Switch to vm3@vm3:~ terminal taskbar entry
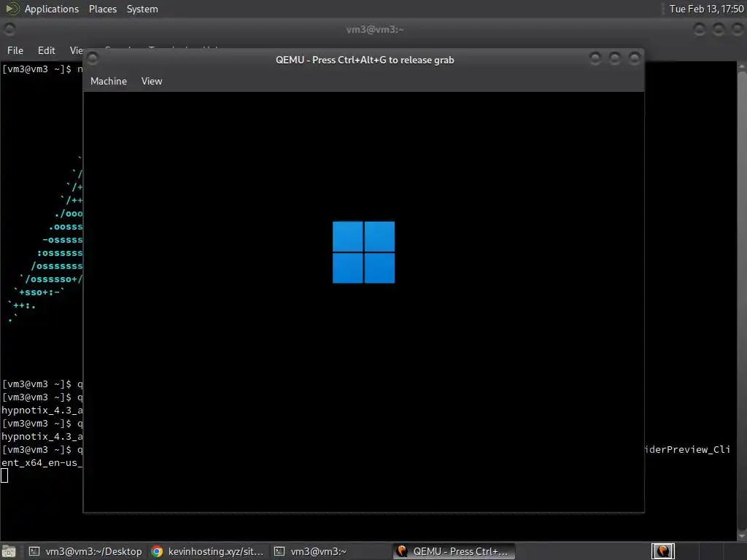This screenshot has height=560, width=747. pyautogui.click(x=330, y=551)
